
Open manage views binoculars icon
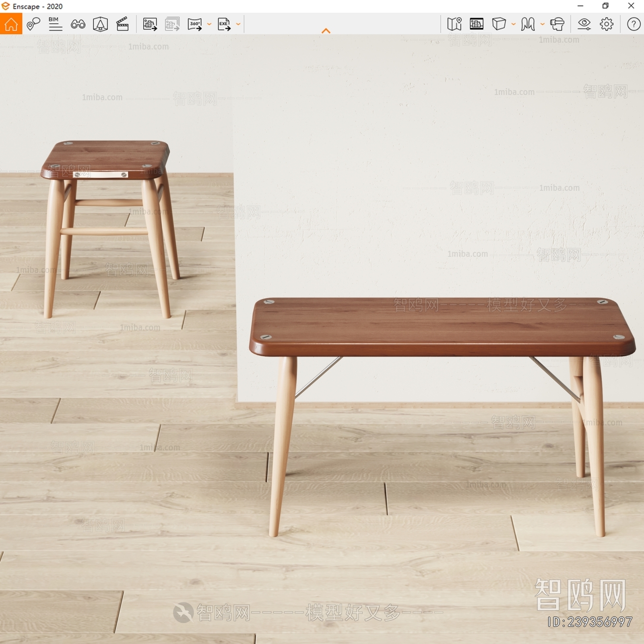point(78,25)
